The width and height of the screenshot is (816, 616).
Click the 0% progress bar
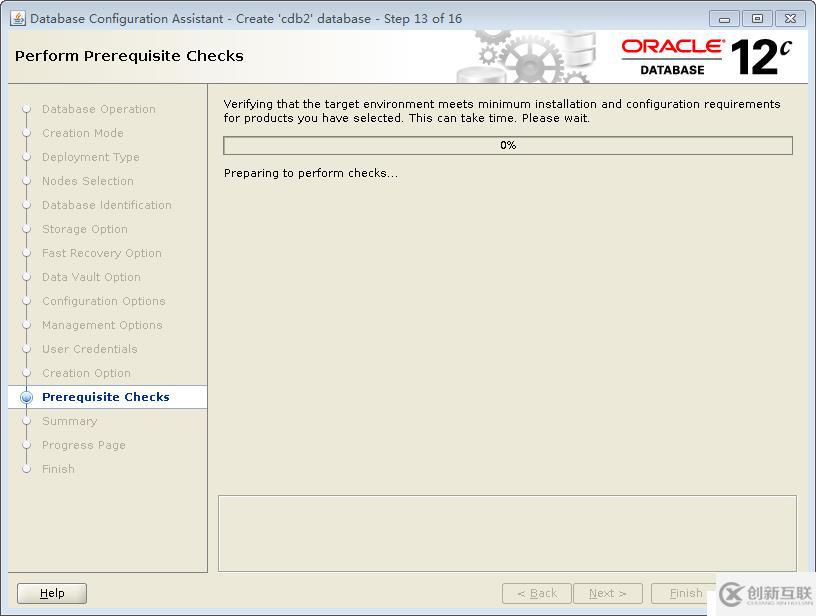[508, 146]
